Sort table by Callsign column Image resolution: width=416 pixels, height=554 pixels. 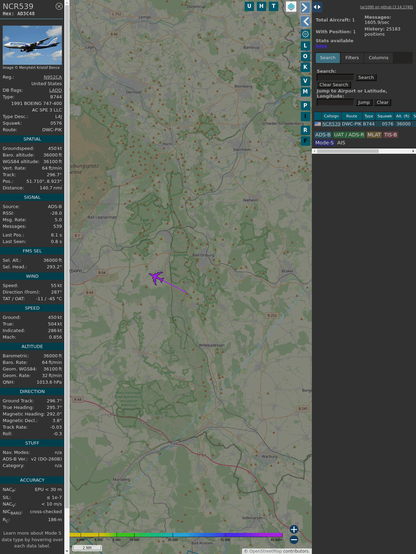(x=331, y=116)
